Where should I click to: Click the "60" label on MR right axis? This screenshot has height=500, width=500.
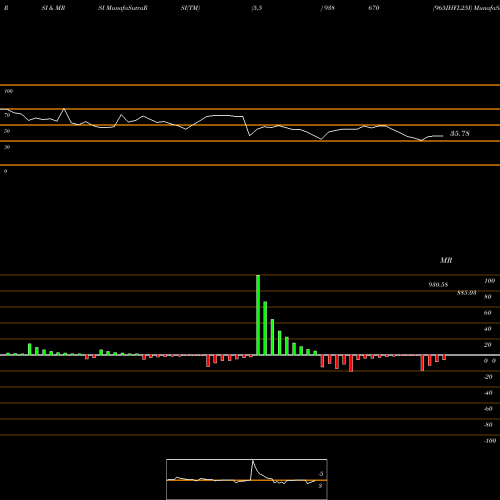tap(488, 313)
